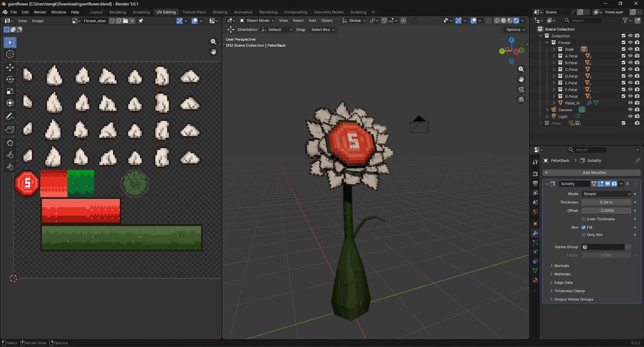Open the viewport Options dropdown
The width and height of the screenshot is (644, 347).
(515, 30)
